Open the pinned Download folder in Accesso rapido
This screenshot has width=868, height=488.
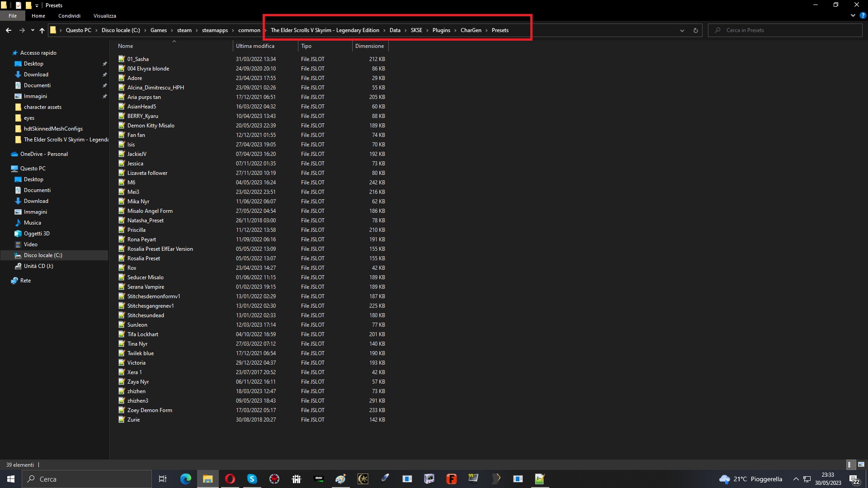(x=36, y=75)
